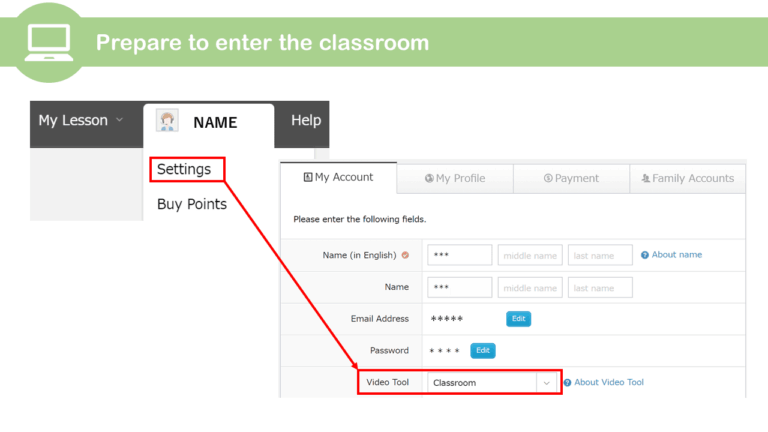Viewport: 768px width, 432px height.
Task: Click the English middle name field
Action: (530, 256)
